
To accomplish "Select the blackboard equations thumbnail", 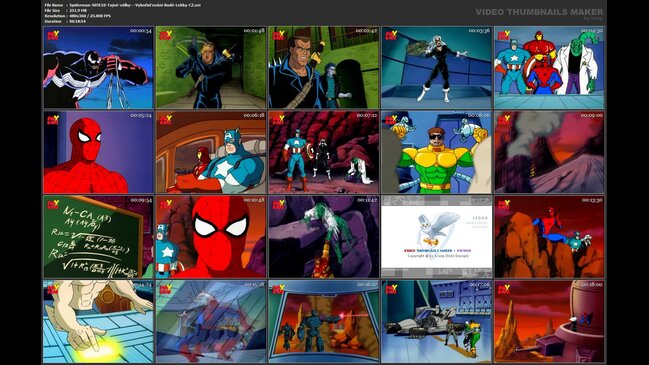I will (x=98, y=237).
